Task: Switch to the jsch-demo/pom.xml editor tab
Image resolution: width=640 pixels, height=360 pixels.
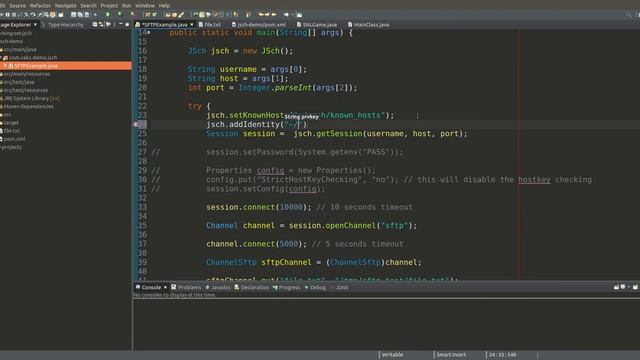Action: 259,25
